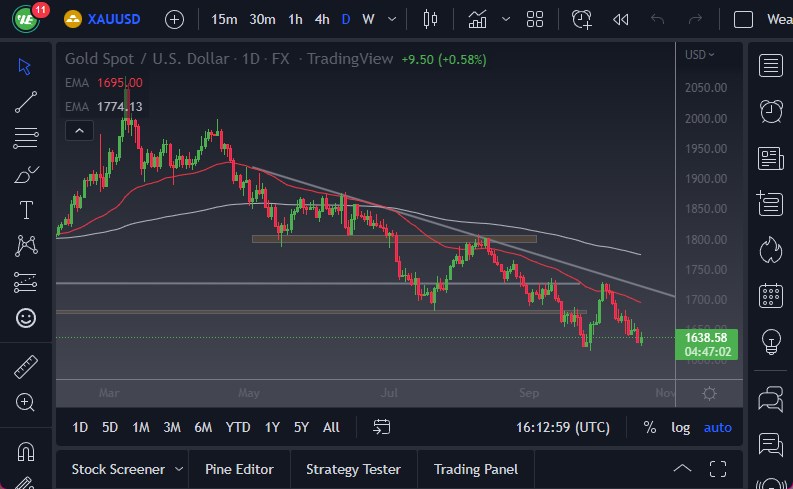Open the Strategy Tester tab

(353, 469)
